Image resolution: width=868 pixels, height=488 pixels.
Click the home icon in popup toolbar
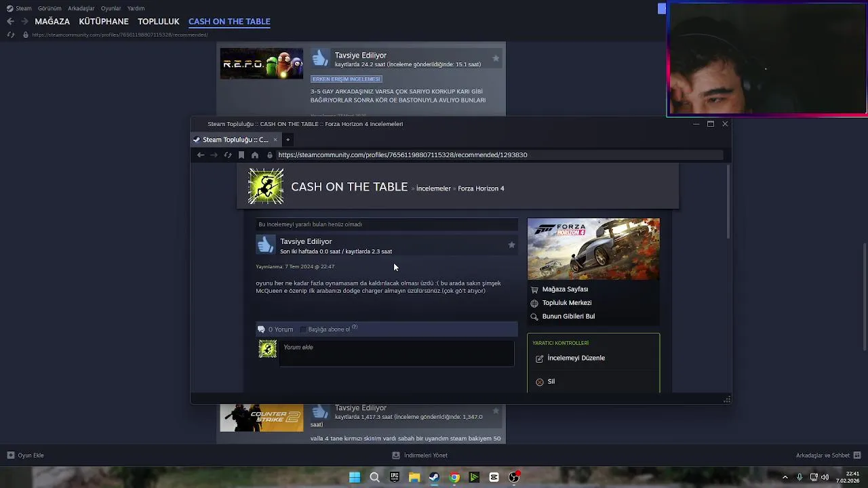255,155
